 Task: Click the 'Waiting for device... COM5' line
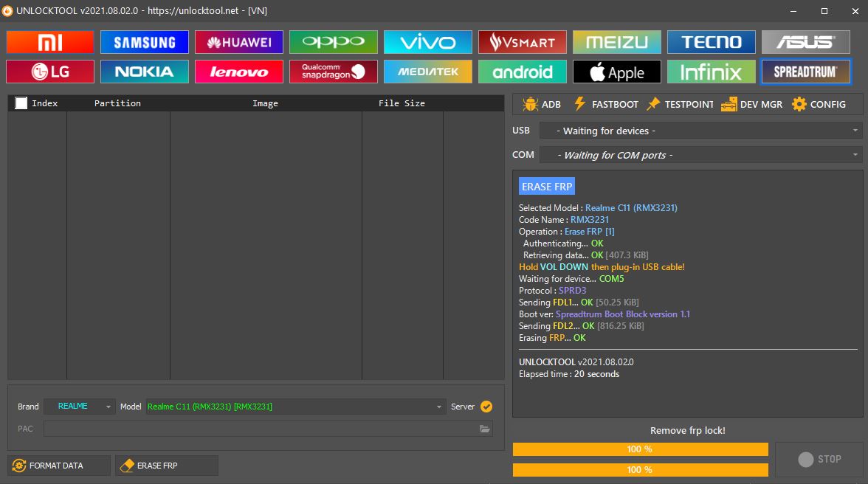pyautogui.click(x=571, y=279)
